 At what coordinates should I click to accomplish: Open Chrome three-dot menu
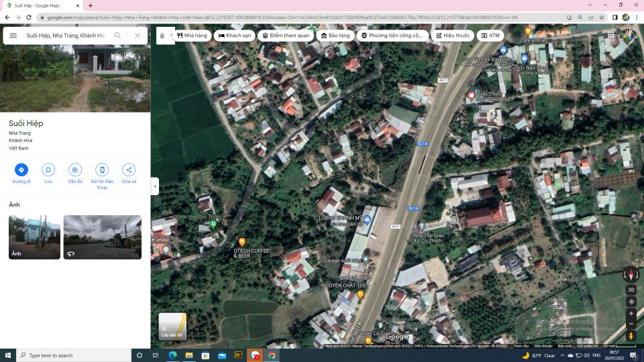pos(637,17)
